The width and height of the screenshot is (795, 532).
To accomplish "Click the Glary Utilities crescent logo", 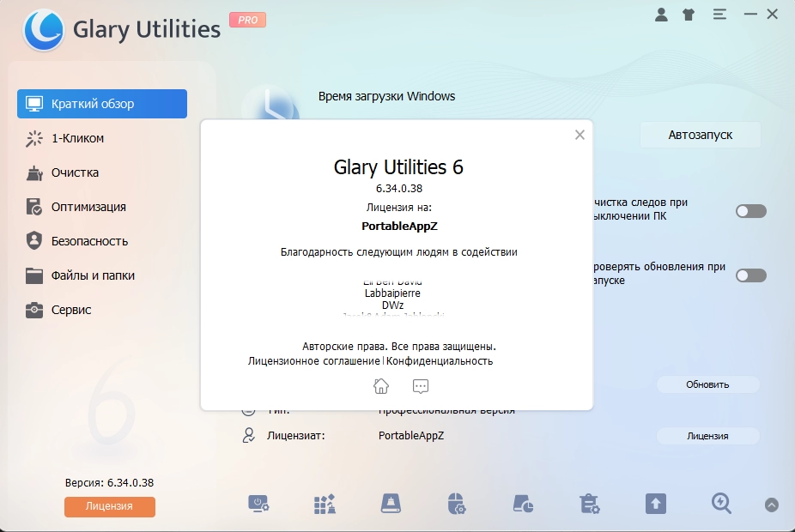I will pyautogui.click(x=44, y=30).
